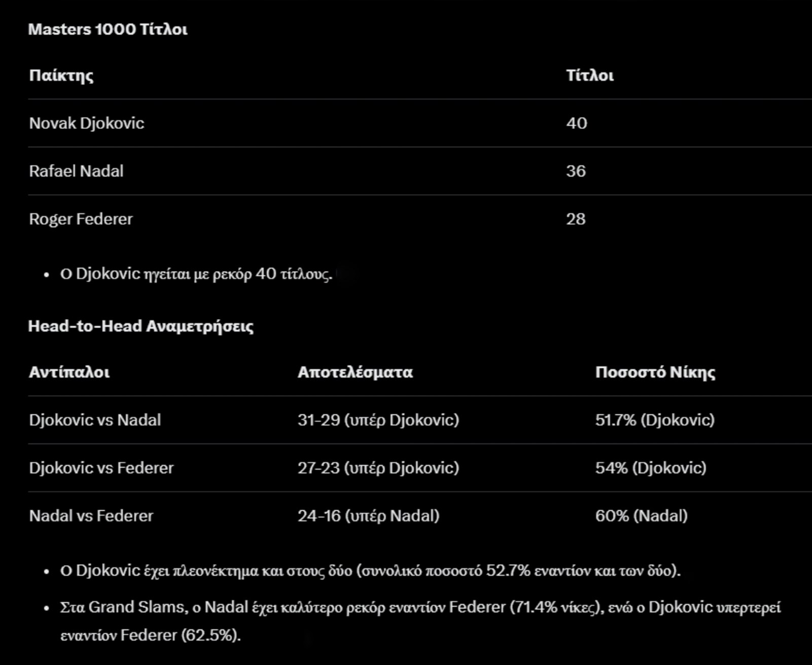Click the '60% (Nadal)' percentage cell
812x665 pixels.
coord(642,516)
